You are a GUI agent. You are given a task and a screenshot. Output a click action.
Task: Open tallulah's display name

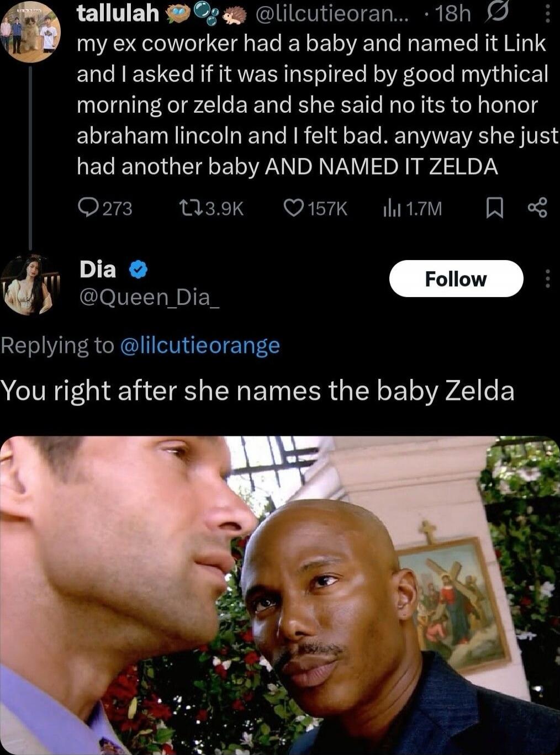coord(118,13)
